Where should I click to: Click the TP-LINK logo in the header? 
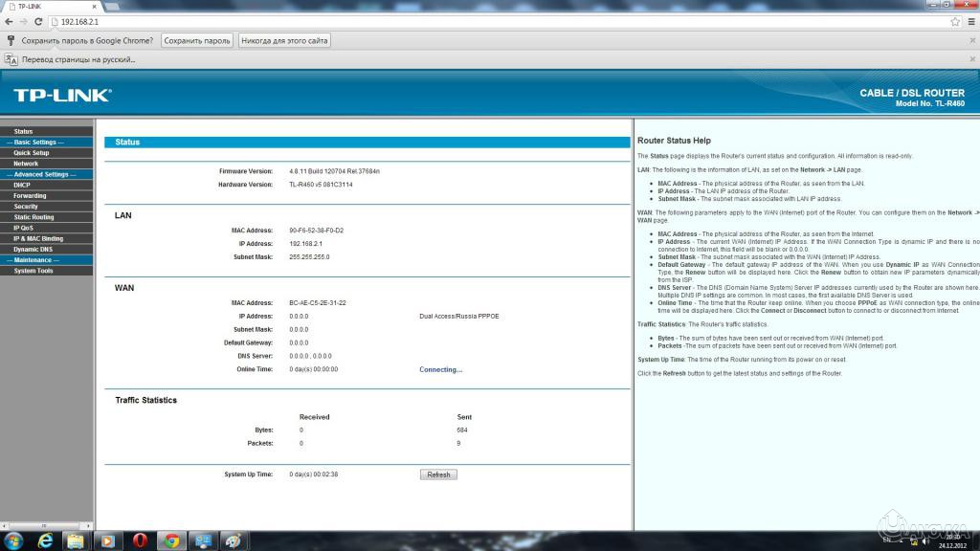pyautogui.click(x=62, y=95)
